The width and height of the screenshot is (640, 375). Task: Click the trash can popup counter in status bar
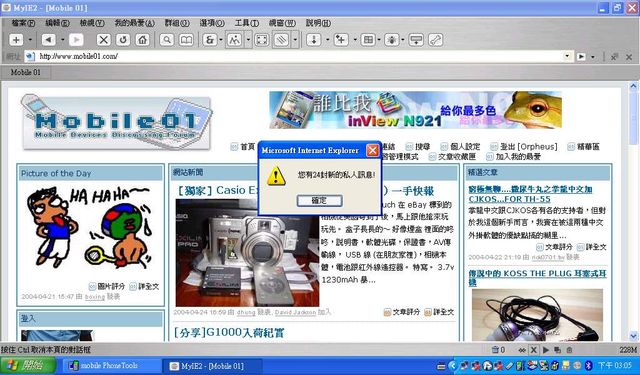coord(498,350)
